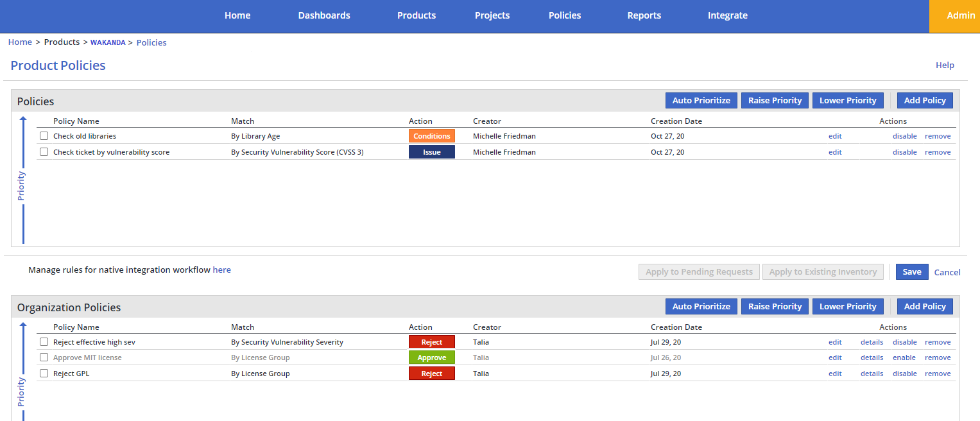Open the Dashboards menu
The height and width of the screenshot is (421, 980).
324,15
